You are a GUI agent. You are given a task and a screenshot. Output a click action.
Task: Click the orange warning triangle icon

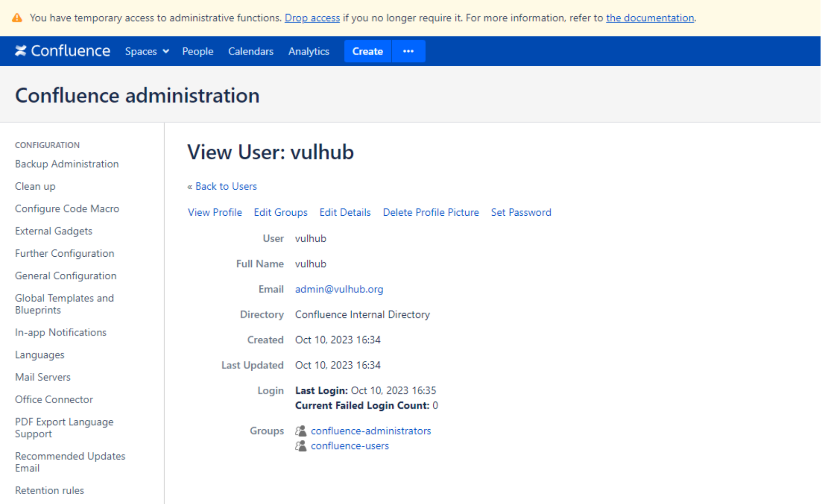click(17, 18)
